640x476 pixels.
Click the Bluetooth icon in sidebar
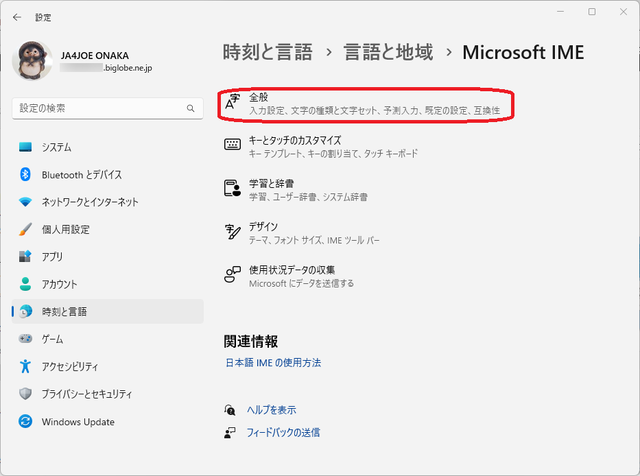[x=25, y=174]
